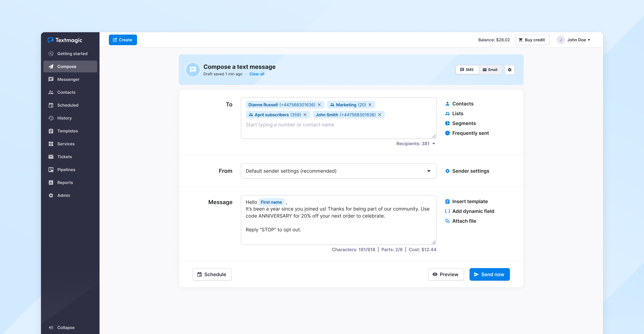Click the compose settings gear icon
The width and height of the screenshot is (644, 334).
(509, 70)
